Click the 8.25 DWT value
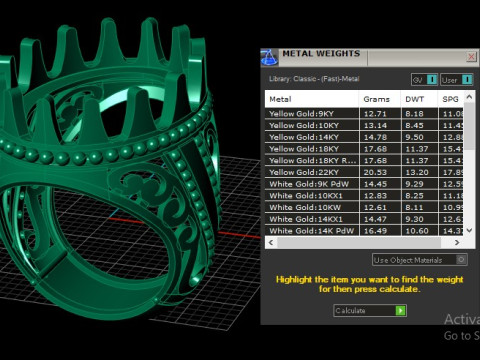This screenshot has width=480, height=360. point(414,196)
